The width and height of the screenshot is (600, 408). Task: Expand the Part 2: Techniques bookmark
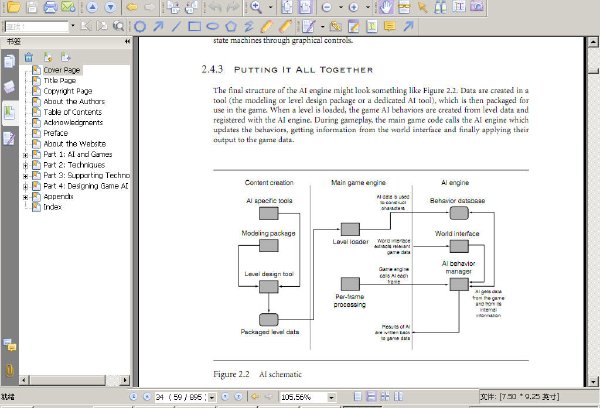[x=25, y=165]
